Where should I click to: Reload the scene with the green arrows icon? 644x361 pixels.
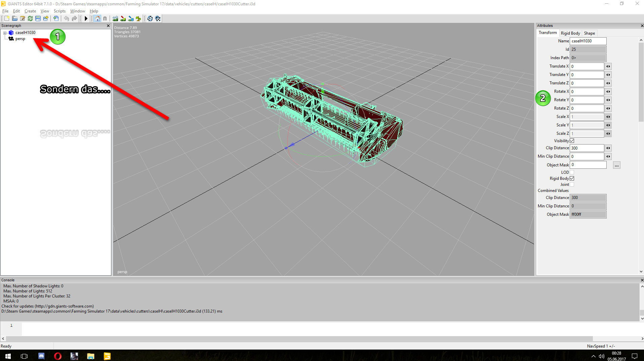pyautogui.click(x=30, y=18)
